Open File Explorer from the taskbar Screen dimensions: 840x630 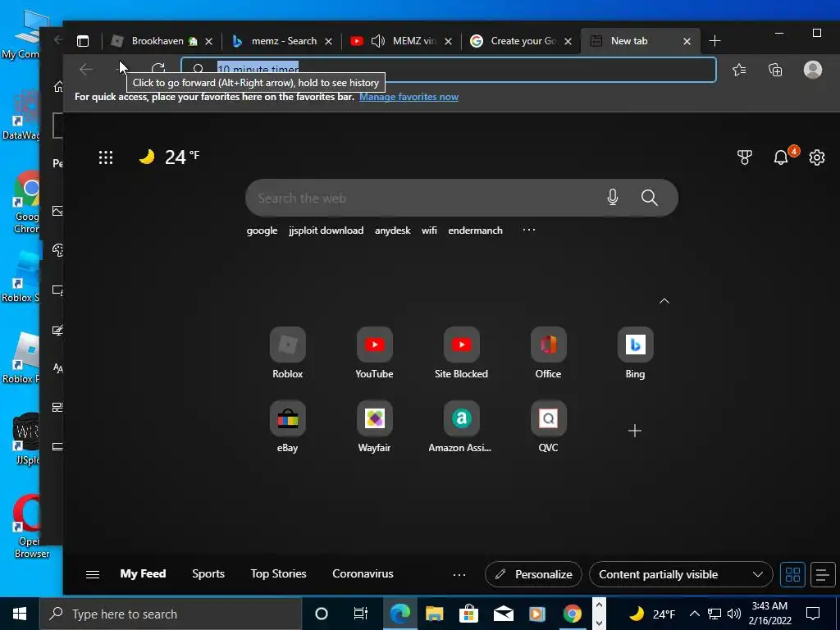click(434, 614)
